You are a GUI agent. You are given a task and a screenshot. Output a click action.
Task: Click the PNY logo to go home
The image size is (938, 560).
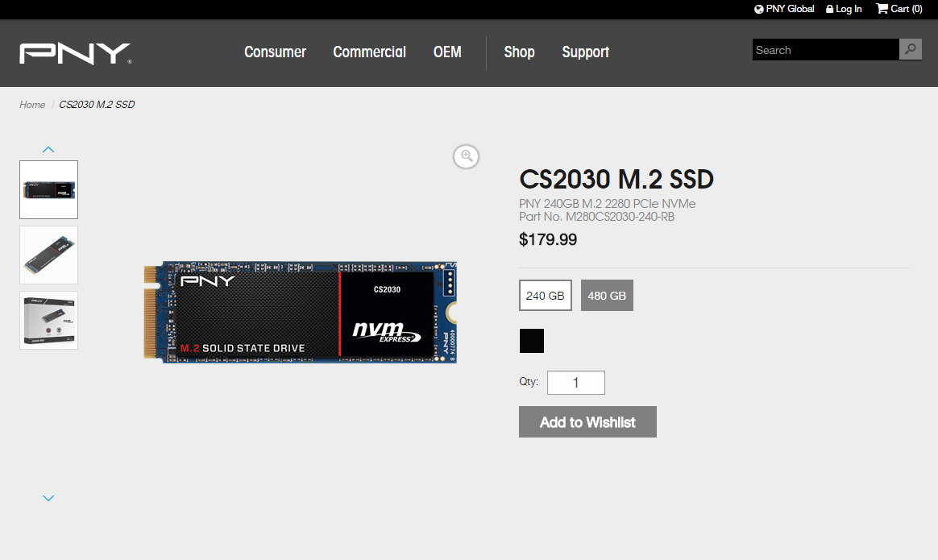point(74,53)
